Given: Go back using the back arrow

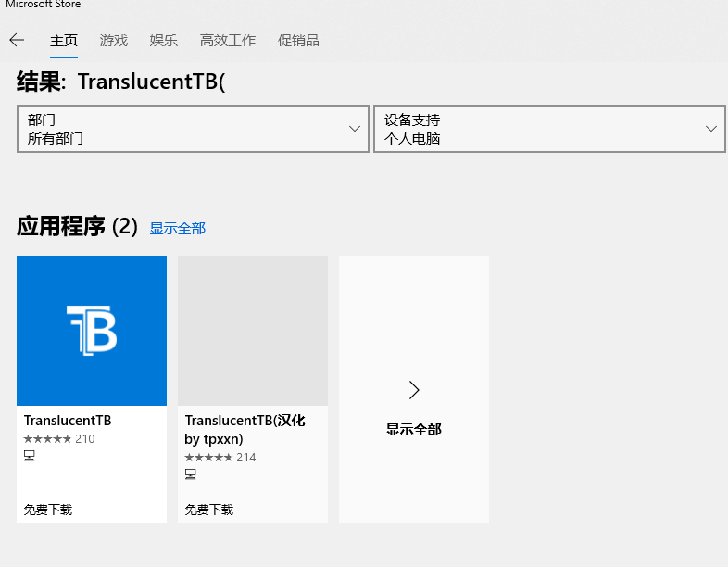Looking at the screenshot, I should click(17, 41).
